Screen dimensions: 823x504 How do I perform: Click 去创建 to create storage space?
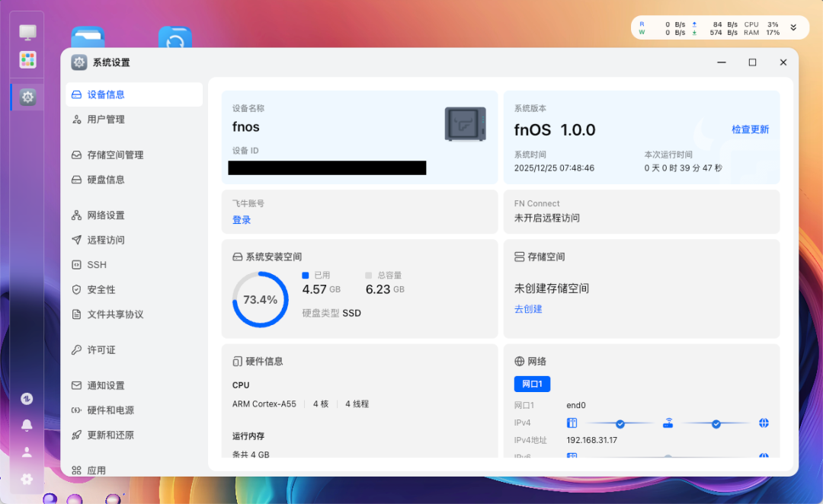coord(528,309)
